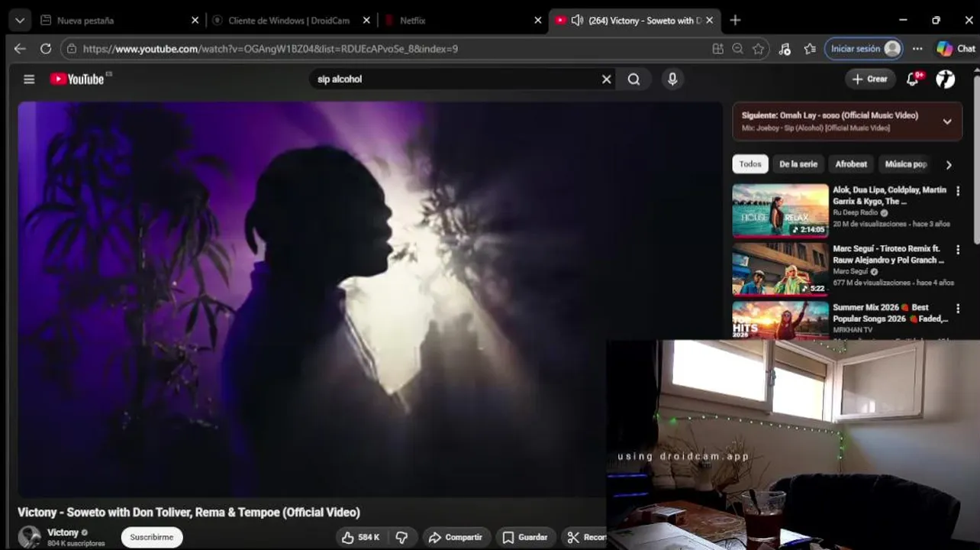Close the DroidCam client tab
This screenshot has width=980, height=550.
[366, 21]
